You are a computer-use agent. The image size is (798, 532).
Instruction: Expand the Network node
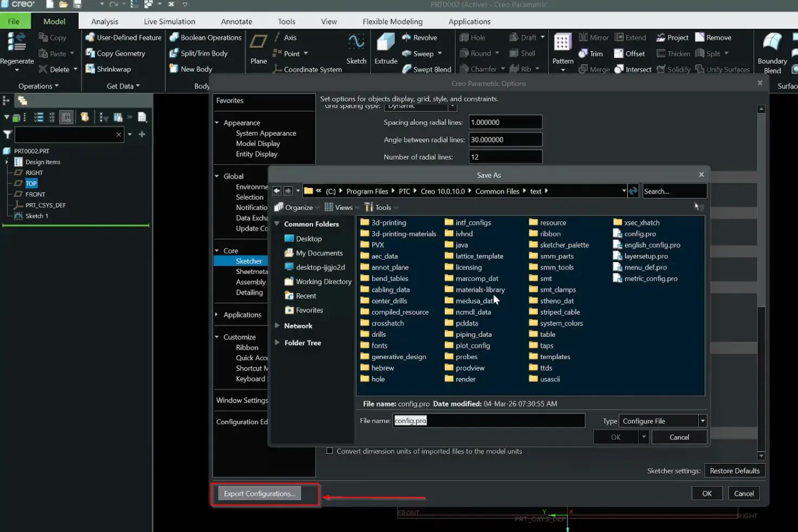click(x=277, y=325)
